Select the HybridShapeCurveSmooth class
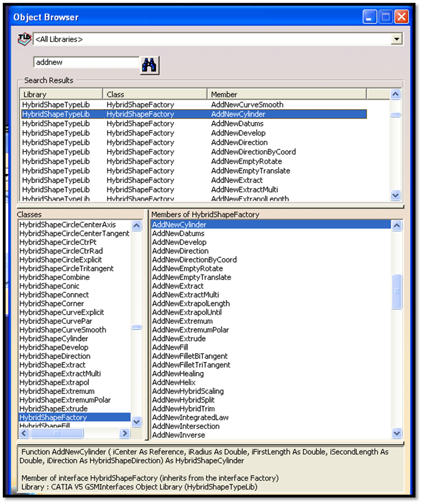Viewport: 422px width, 504px height. click(74, 330)
